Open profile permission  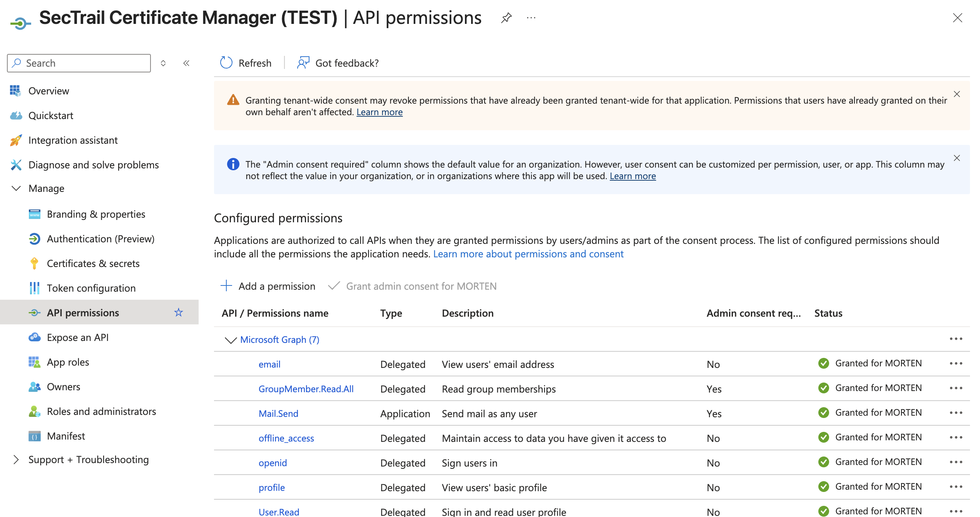[x=272, y=488]
